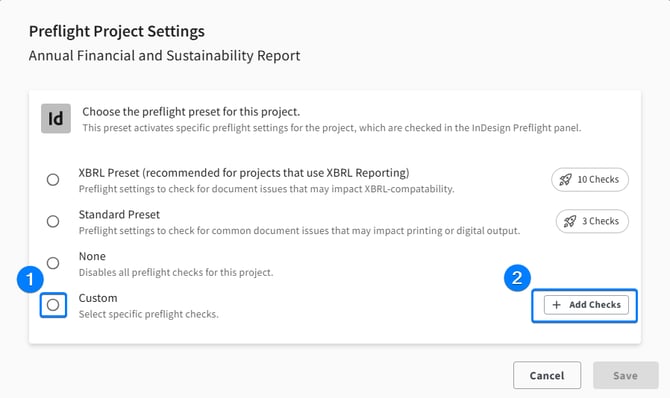Save the preflight project settings
670x398 pixels.
(x=626, y=375)
